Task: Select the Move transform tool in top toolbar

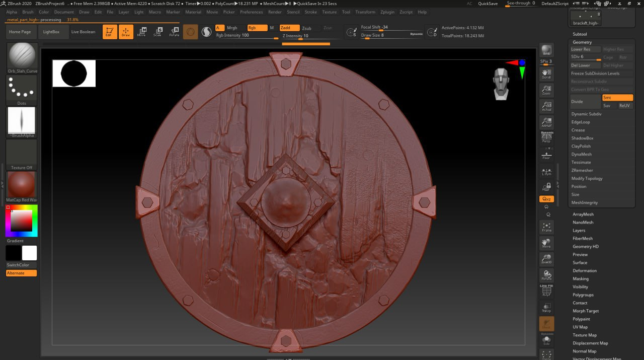Action: point(142,32)
